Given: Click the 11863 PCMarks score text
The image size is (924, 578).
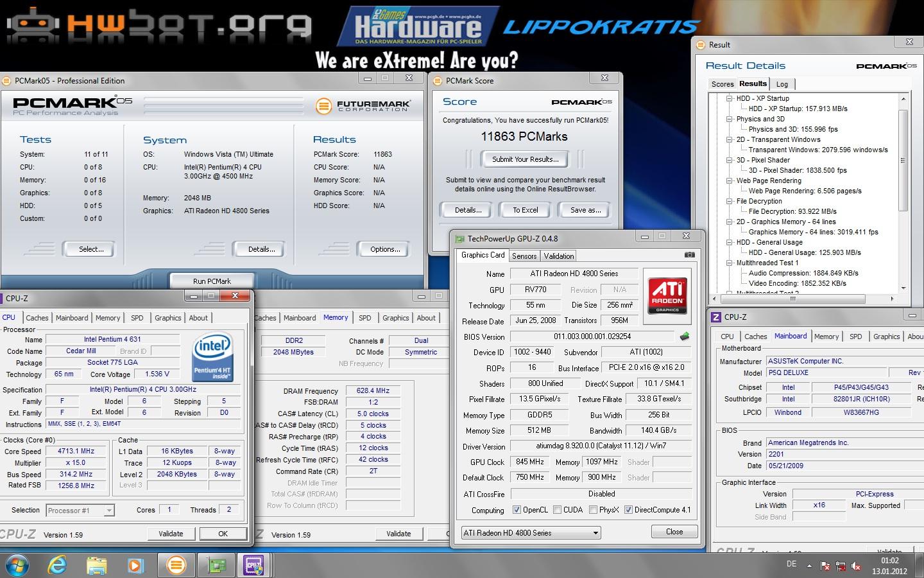Looking at the screenshot, I should coord(524,136).
